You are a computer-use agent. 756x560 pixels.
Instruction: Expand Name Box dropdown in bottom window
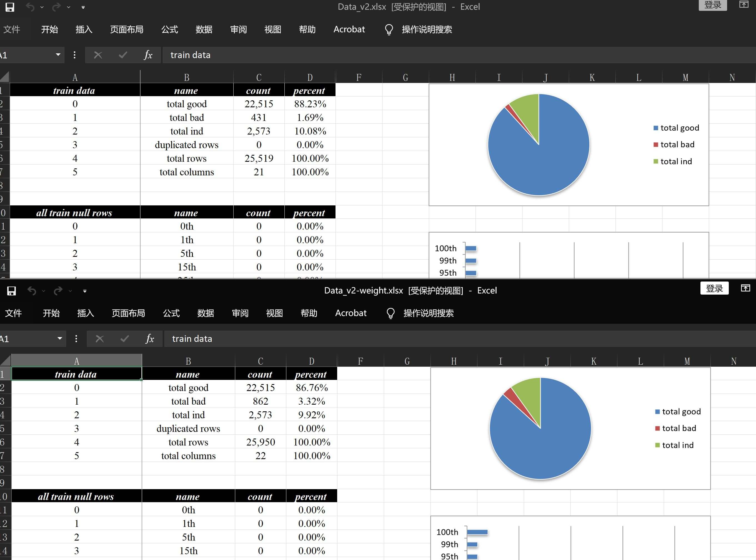click(x=60, y=338)
